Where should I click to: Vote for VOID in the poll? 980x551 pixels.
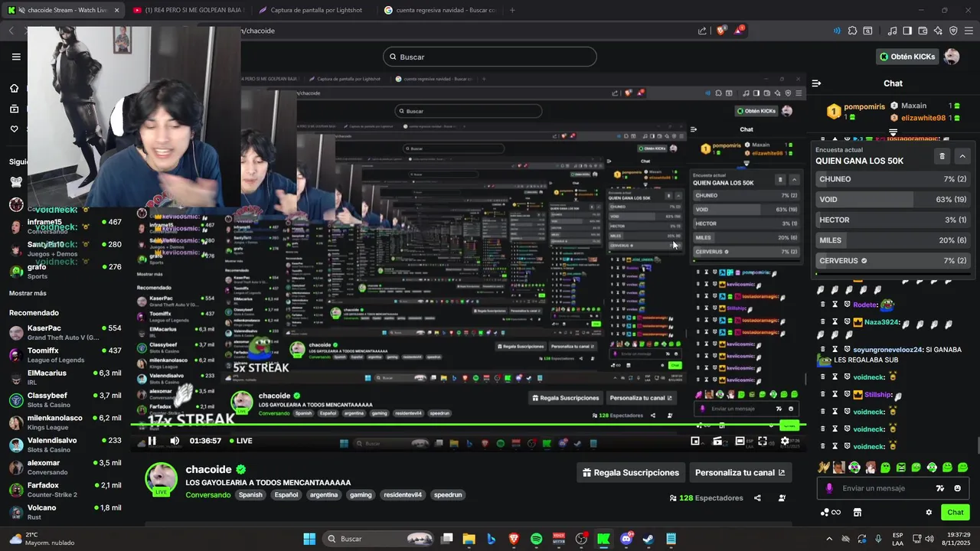pos(893,200)
